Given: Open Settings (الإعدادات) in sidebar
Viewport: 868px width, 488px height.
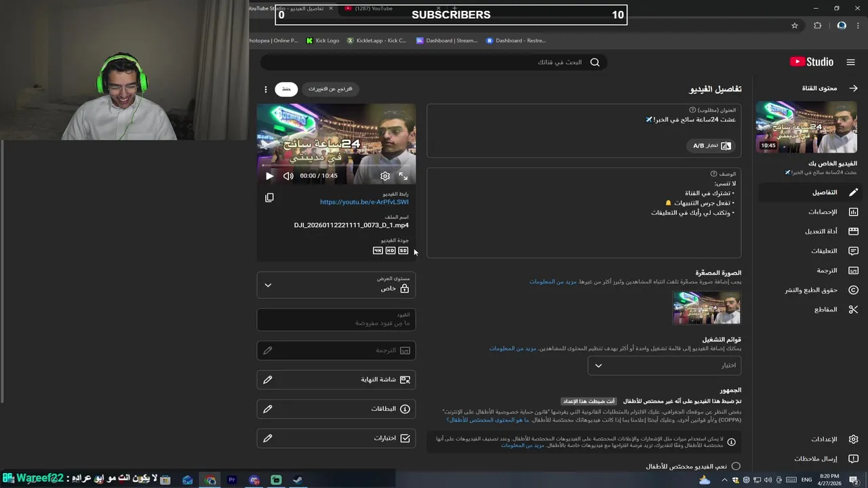Looking at the screenshot, I should (809, 439).
